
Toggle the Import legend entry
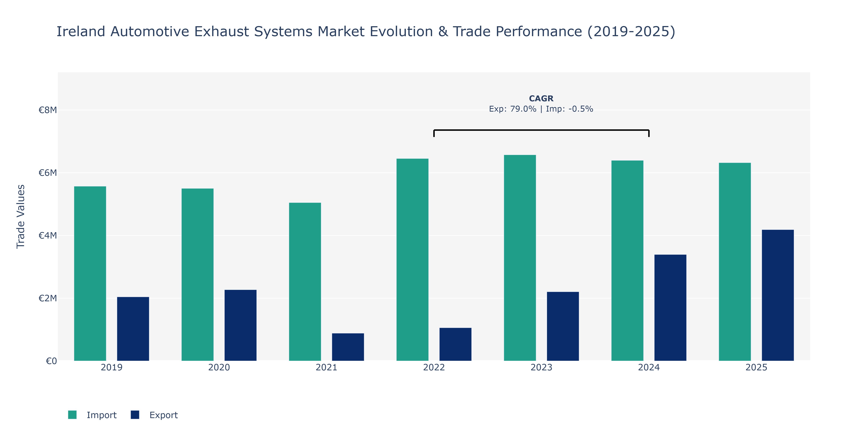coord(92,415)
